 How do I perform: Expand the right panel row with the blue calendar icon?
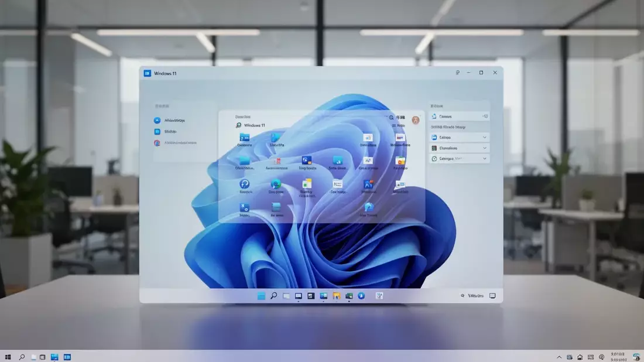(x=459, y=137)
